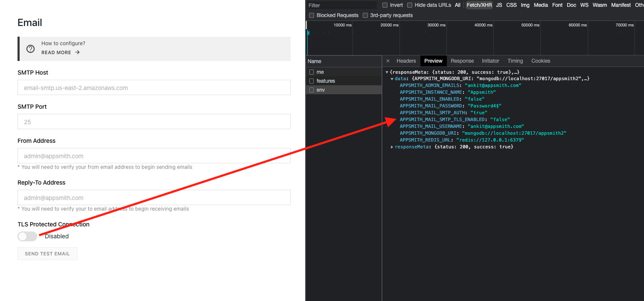Viewport: 644px width, 301px height.
Task: Click the 10000 ms timeline marker
Action: 343,25
